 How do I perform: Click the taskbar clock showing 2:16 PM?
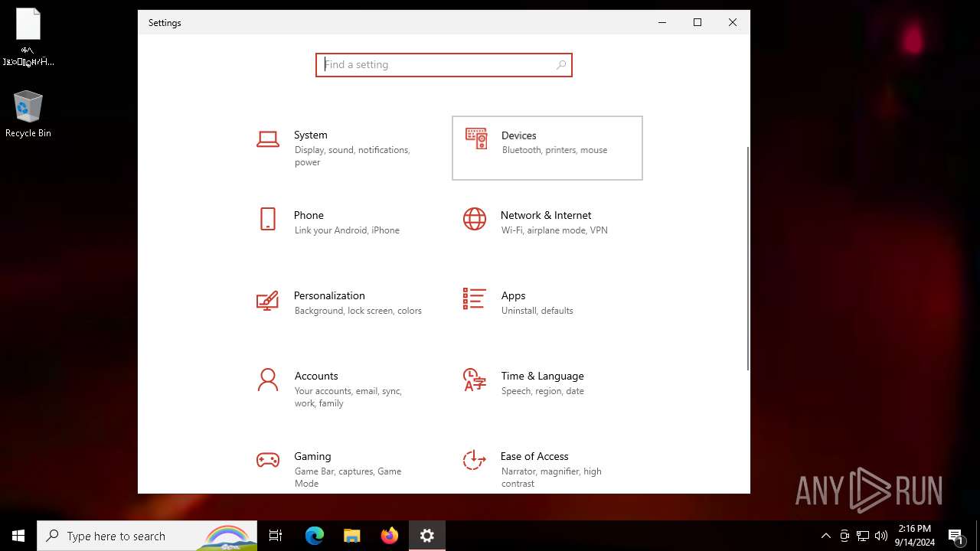915,536
